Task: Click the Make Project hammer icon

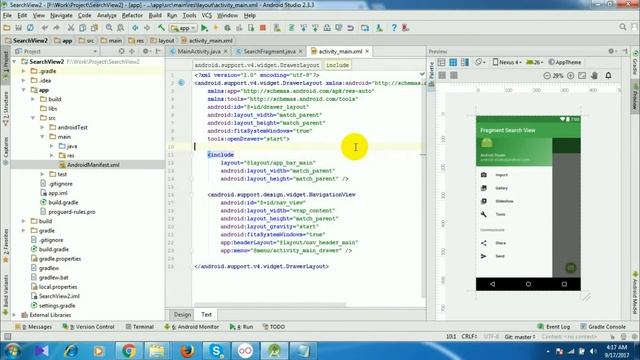Action: coord(161,28)
